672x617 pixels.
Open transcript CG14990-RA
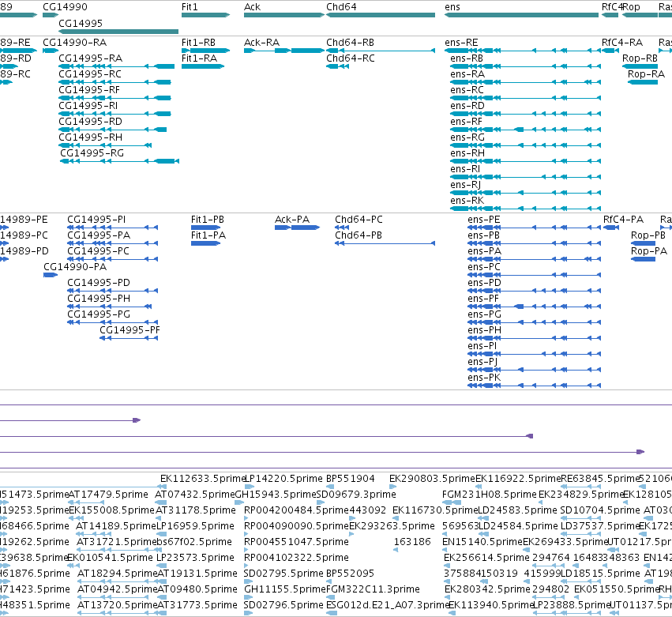[x=74, y=43]
